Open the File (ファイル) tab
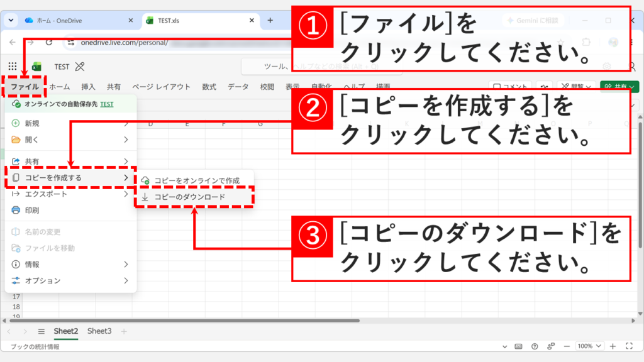This screenshot has width=644, height=362. click(25, 87)
